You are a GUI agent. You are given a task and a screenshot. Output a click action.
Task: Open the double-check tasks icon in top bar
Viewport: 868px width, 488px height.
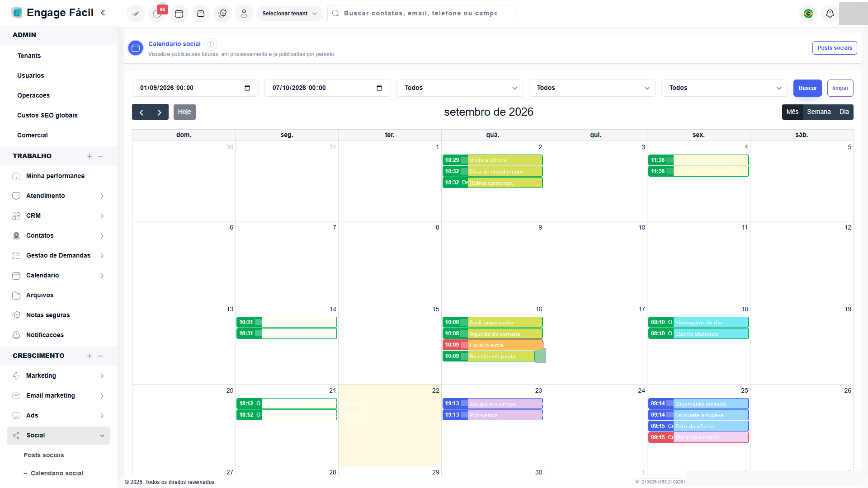coord(135,14)
